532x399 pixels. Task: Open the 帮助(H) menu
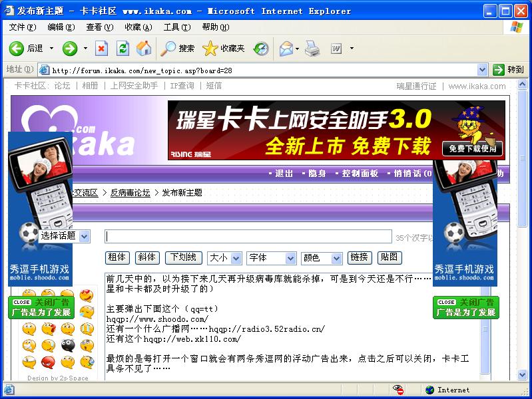[216, 27]
